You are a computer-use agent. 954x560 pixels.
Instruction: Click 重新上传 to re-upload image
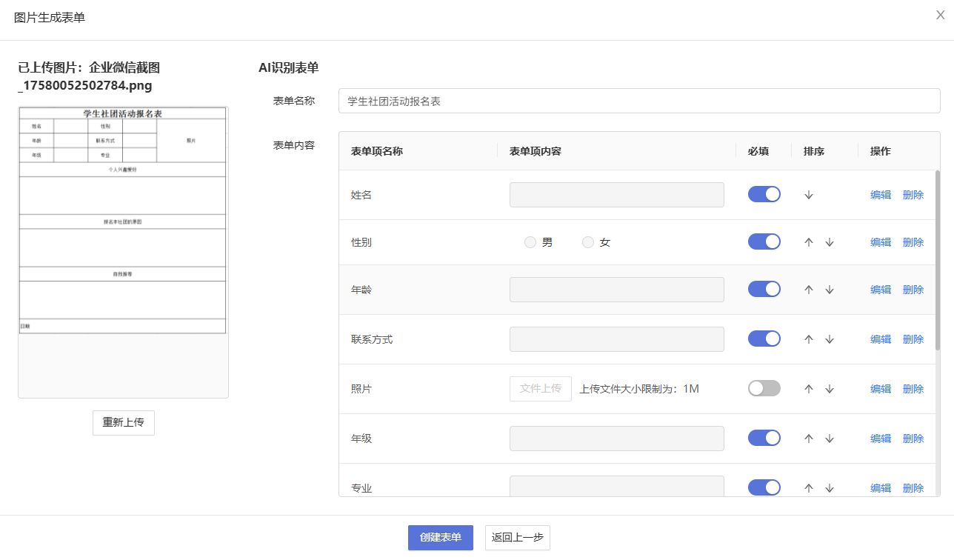(123, 422)
